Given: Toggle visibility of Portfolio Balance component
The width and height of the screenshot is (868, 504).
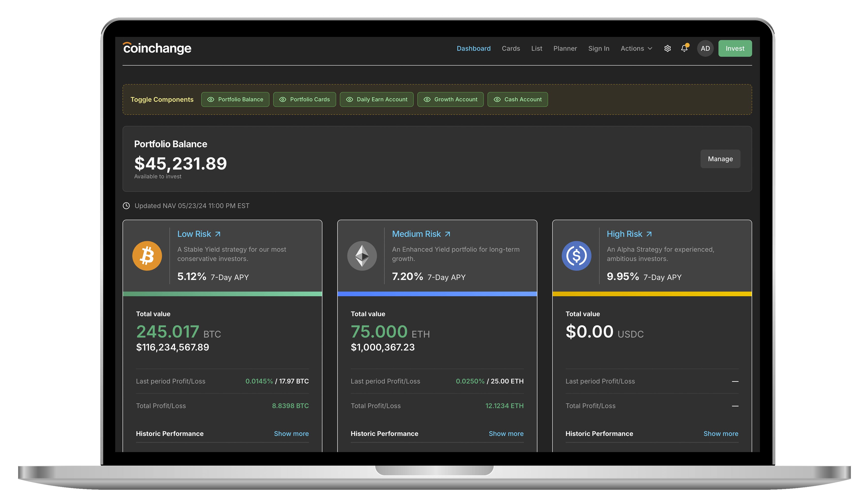Looking at the screenshot, I should click(x=235, y=99).
